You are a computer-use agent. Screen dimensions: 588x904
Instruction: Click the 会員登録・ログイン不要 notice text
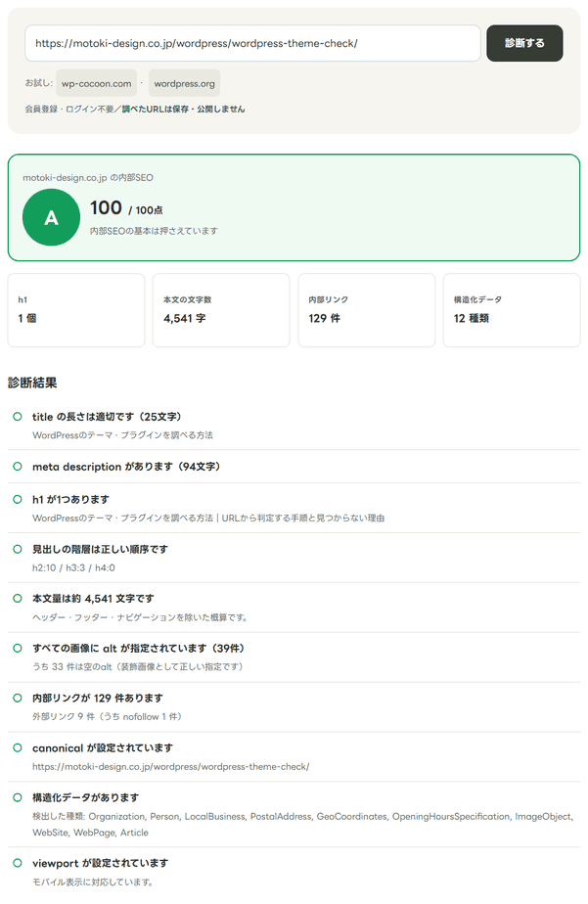(135, 109)
